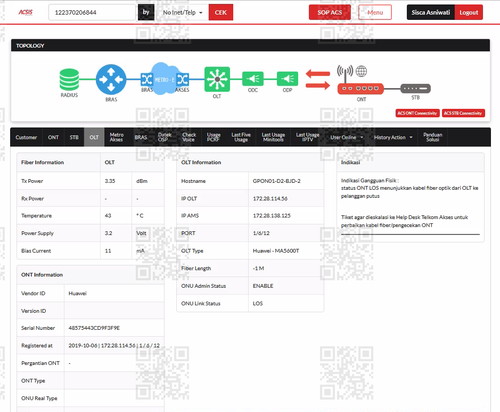Screen dimensions: 500x412
Task: Expand the History Action dropdown menu
Action: coord(393,137)
